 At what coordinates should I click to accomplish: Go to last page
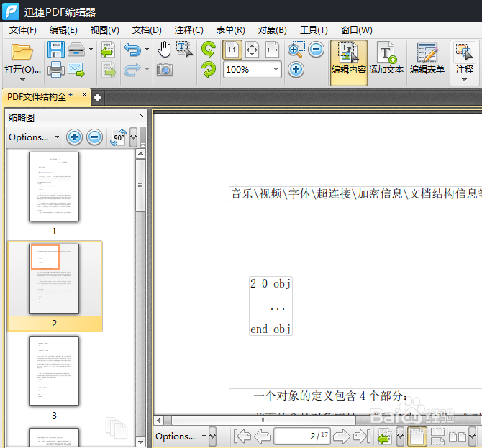(x=361, y=436)
